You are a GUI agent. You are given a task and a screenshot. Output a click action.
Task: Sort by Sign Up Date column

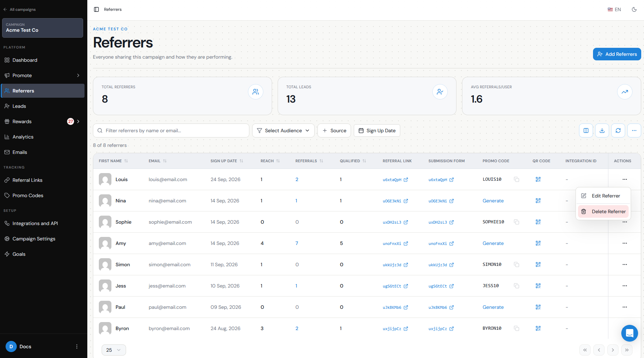[227, 161]
